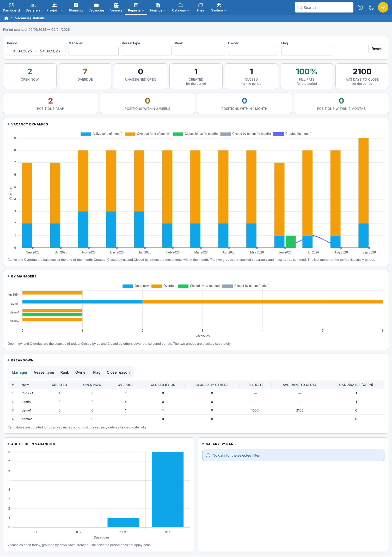Viewport: 392px width, 557px height.
Task: Open the Vessels section
Action: tap(116, 8)
